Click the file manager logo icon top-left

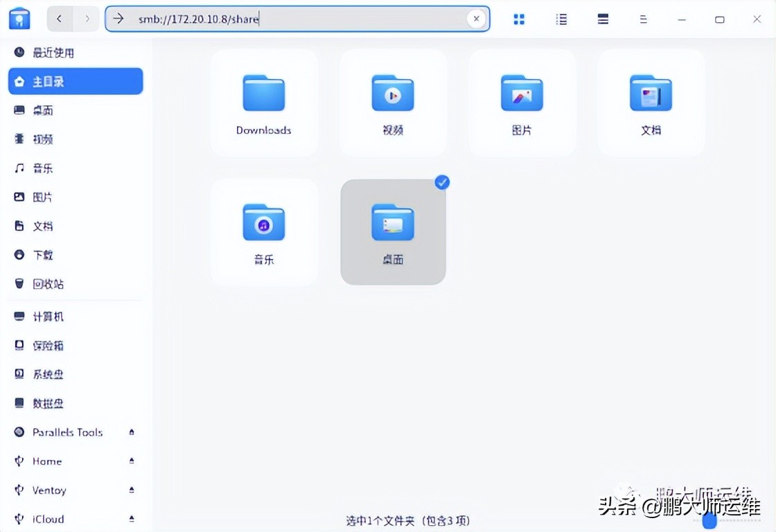point(19,18)
